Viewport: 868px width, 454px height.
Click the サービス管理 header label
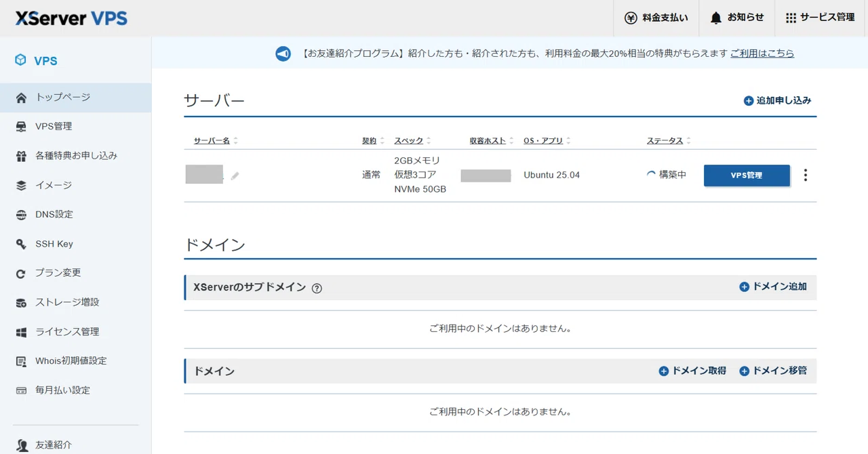(x=827, y=18)
